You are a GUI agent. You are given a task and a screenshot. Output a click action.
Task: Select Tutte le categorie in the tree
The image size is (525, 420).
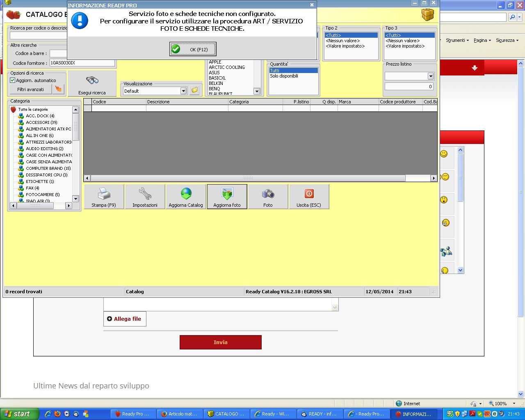pyautogui.click(x=33, y=110)
